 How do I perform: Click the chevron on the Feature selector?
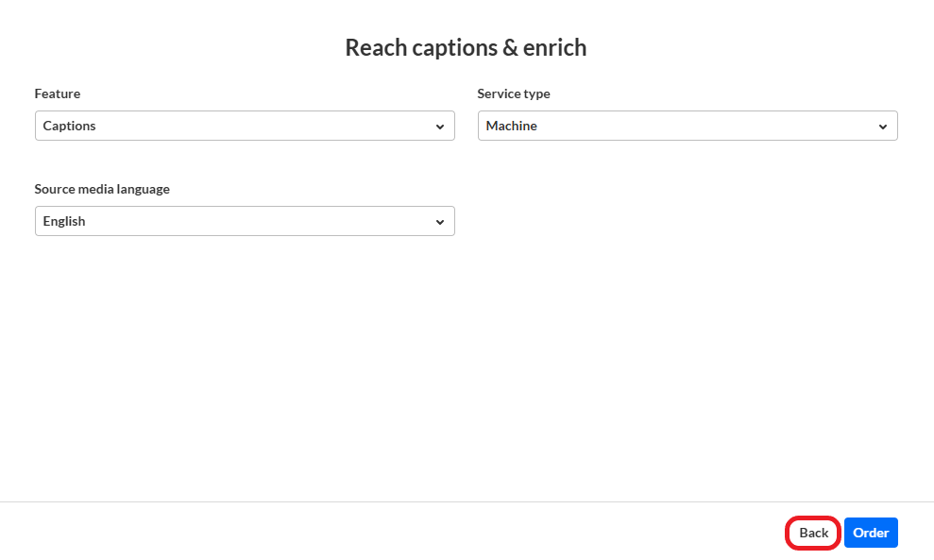pos(440,126)
